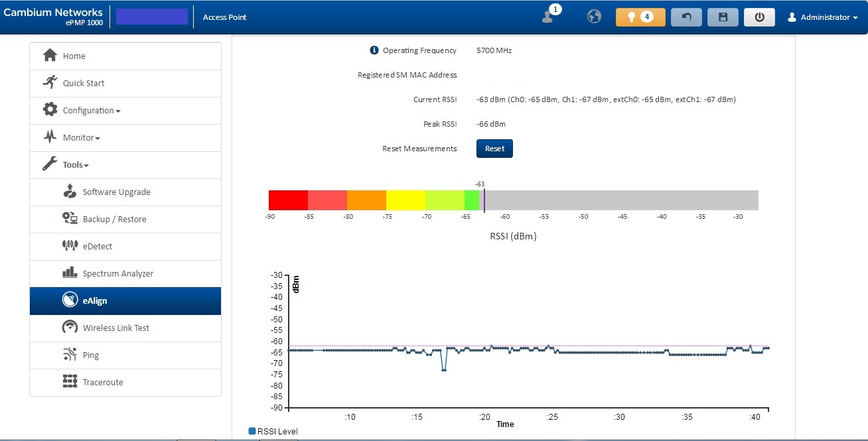Click the red segment of RSSI bar
Viewport: 868px width, 441px height.
coord(288,200)
